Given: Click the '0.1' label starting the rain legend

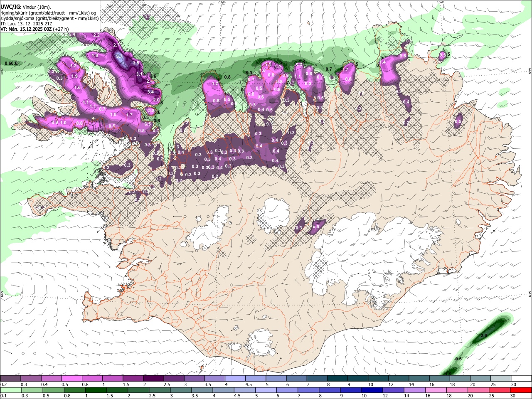Looking at the screenshot, I should 4,396.
